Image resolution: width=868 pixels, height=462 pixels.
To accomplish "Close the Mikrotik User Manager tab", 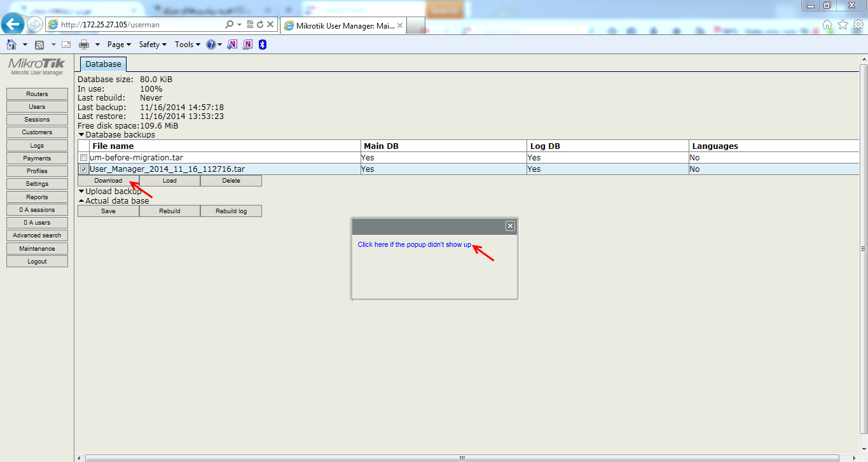I will (x=400, y=26).
